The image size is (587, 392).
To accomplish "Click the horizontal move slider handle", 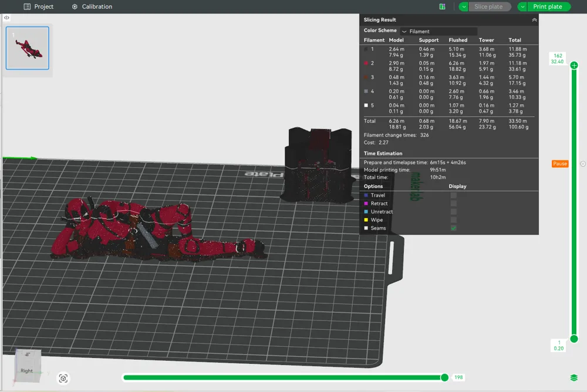I will tap(444, 377).
